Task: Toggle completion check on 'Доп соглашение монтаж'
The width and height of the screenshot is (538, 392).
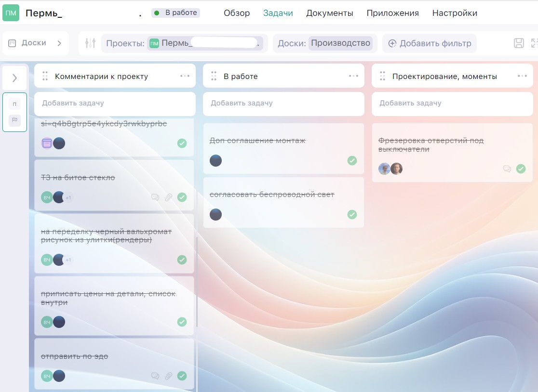Action: [x=352, y=160]
